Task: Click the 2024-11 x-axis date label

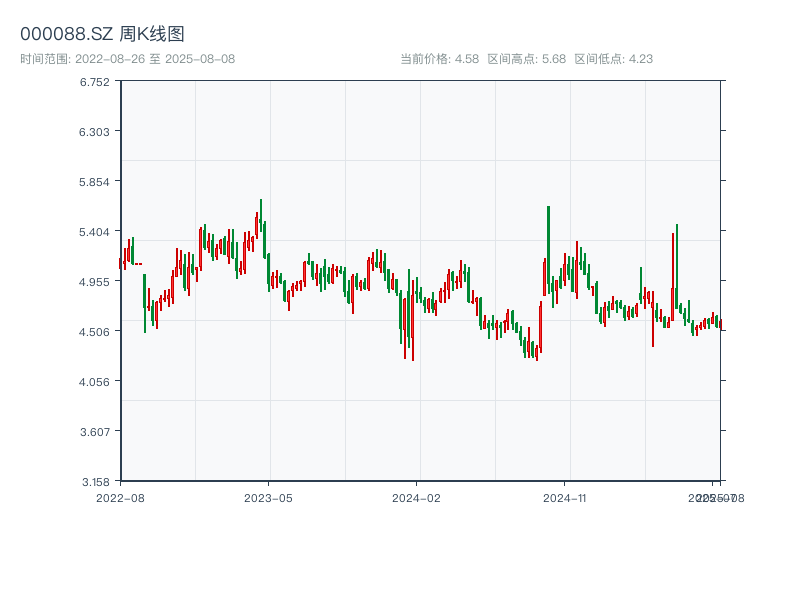Action: pyautogui.click(x=566, y=497)
